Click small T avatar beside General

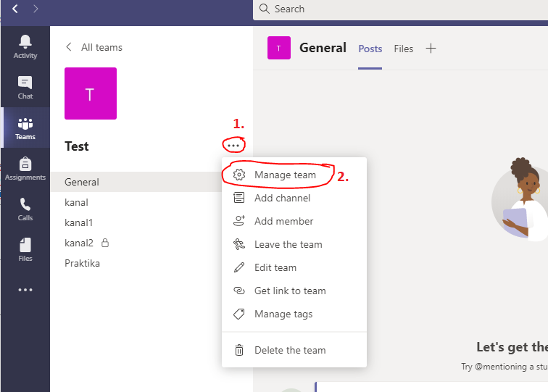pyautogui.click(x=279, y=48)
